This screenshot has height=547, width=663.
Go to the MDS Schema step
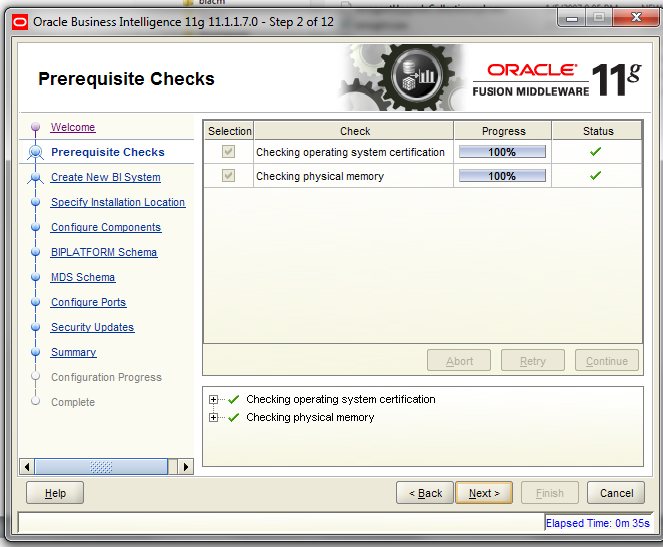83,277
